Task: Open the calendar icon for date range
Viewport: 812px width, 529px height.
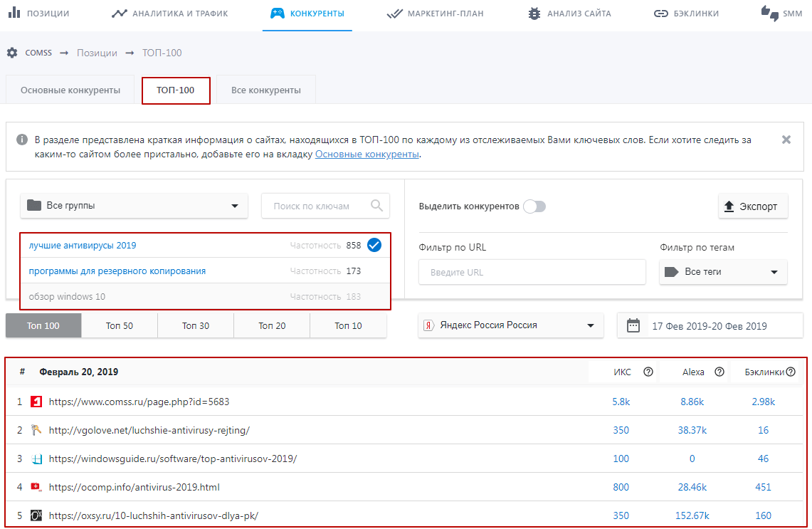Action: coord(633,325)
